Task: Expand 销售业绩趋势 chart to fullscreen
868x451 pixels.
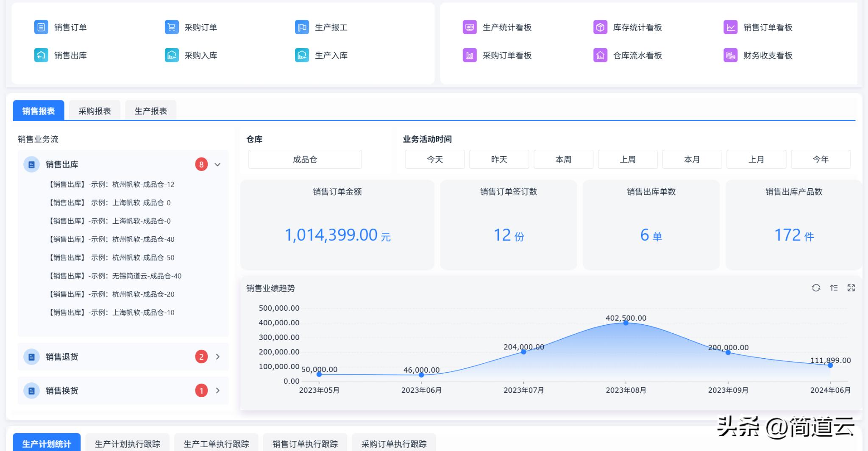Action: tap(851, 288)
